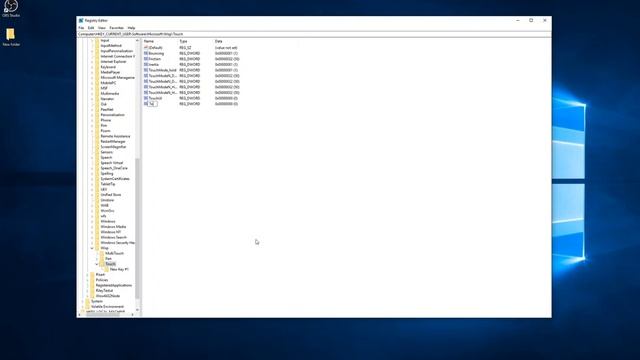Select the Remote Assistance key
The height and width of the screenshot is (360, 640).
[x=115, y=136]
